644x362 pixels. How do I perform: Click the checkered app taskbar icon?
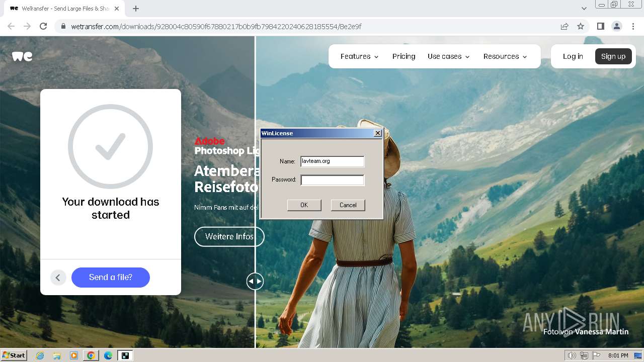click(125, 355)
